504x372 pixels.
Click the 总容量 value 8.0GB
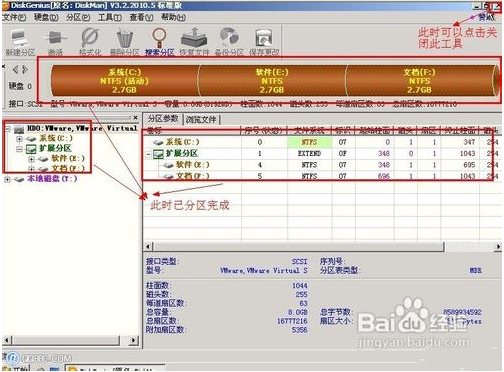(x=298, y=313)
